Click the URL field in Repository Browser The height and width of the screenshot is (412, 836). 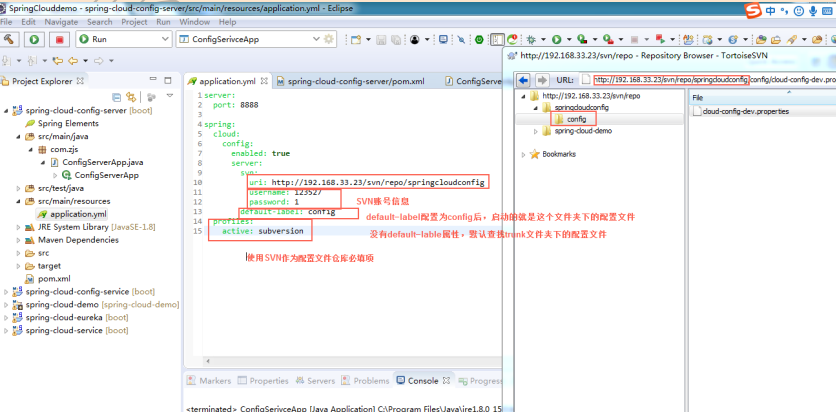click(708, 80)
